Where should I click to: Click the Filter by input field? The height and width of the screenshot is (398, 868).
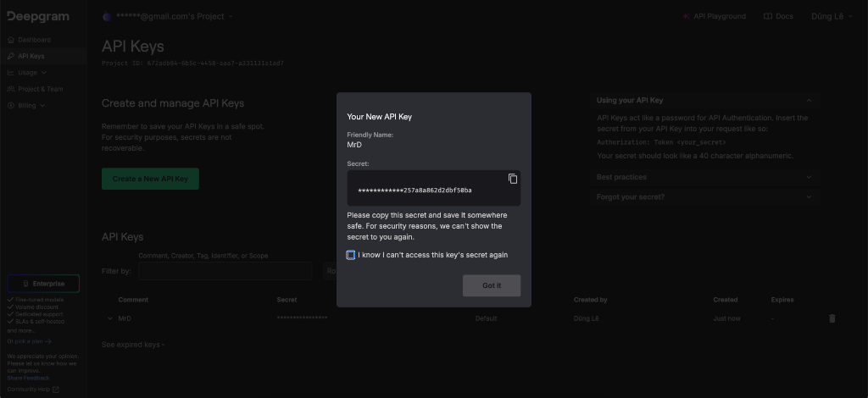tap(225, 271)
